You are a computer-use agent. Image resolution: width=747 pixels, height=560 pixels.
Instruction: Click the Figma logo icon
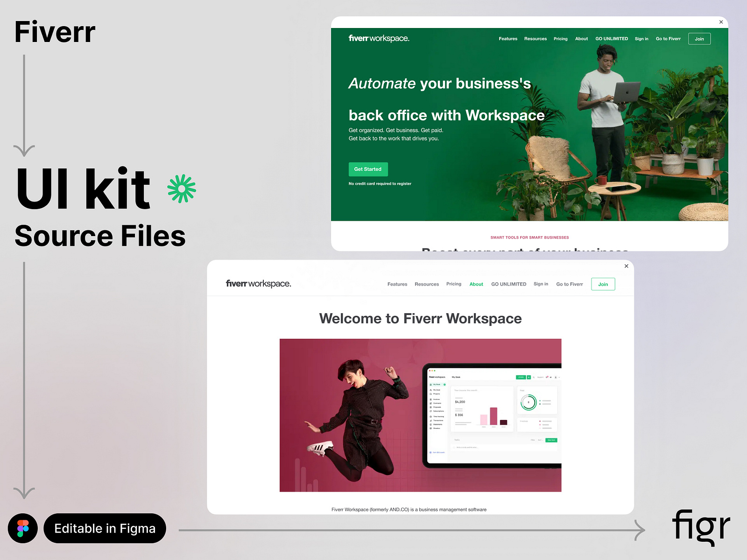pos(23,528)
